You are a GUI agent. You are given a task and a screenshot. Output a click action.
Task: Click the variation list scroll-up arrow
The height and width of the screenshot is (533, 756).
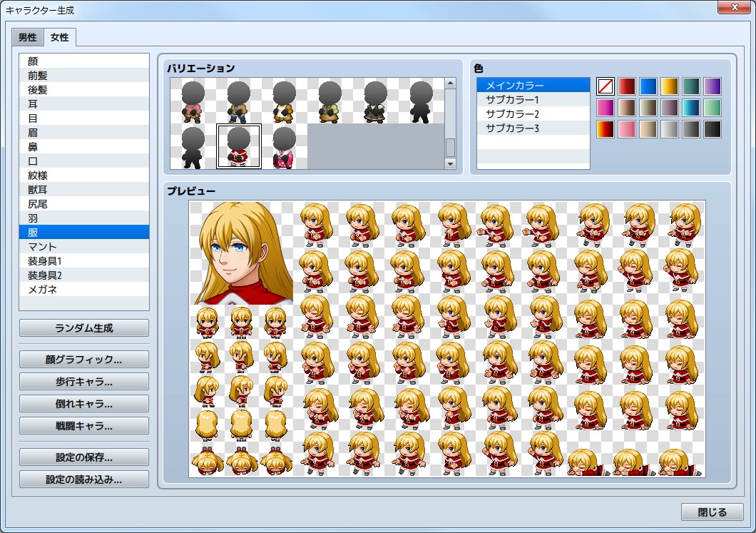pos(450,83)
